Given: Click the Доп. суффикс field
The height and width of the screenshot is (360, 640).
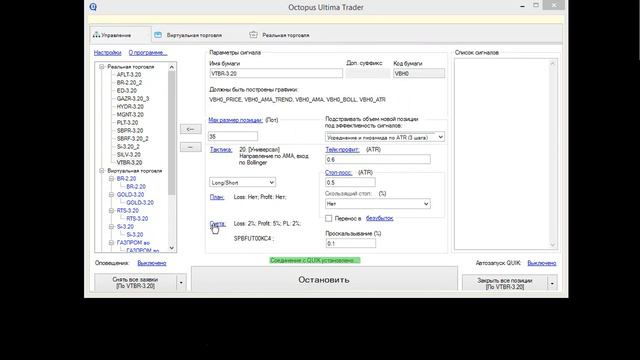Looking at the screenshot, I should (x=367, y=73).
